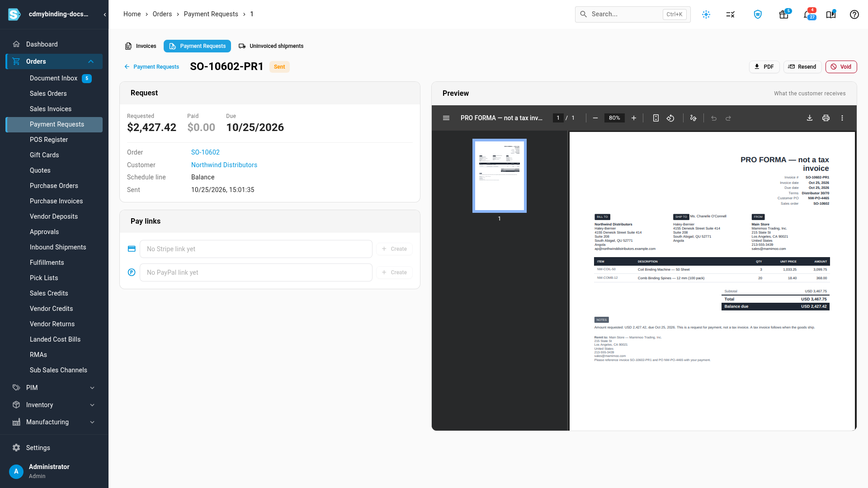868x488 pixels.
Task: Open the documentation book icon
Action: pyautogui.click(x=831, y=14)
